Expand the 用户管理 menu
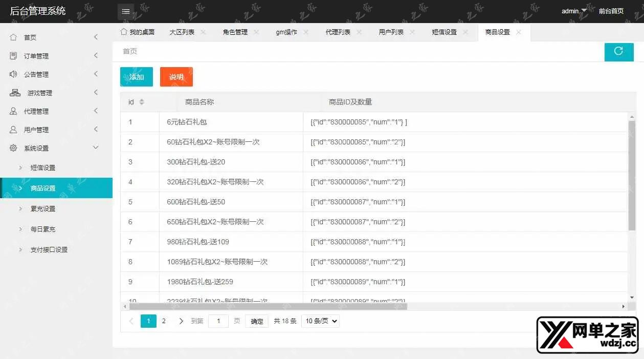 click(96, 130)
